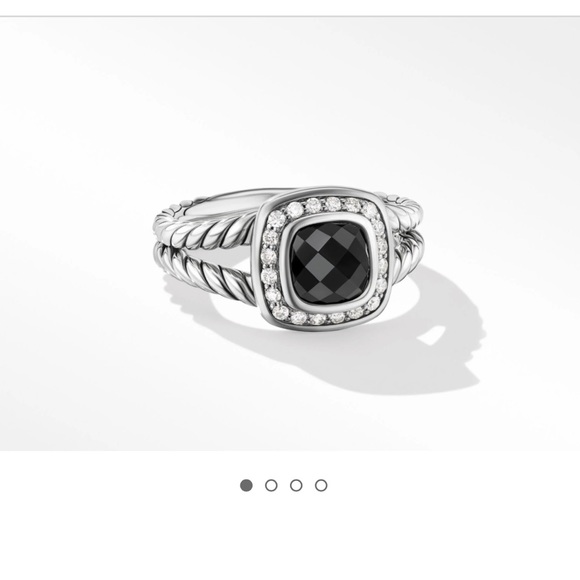The width and height of the screenshot is (580, 580).
Task: Click the silver bezel around the onyx
Action: 330,261
